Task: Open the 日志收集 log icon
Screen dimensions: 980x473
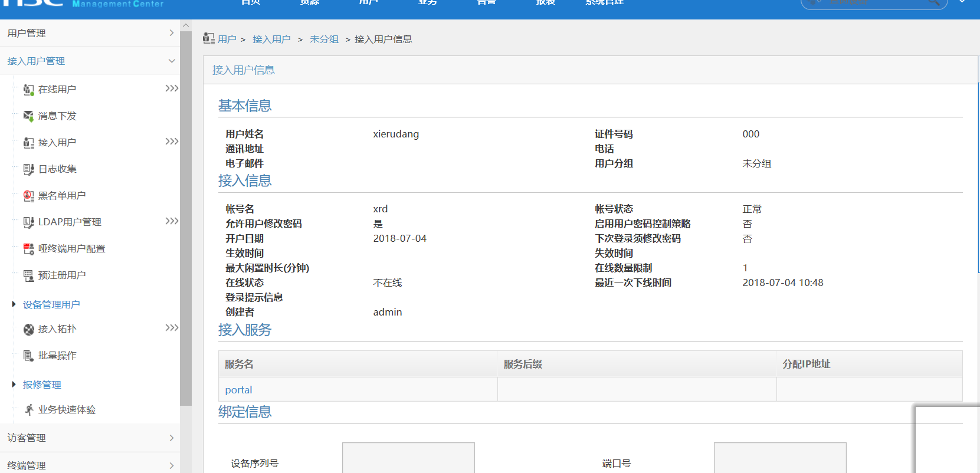Action: (28, 169)
